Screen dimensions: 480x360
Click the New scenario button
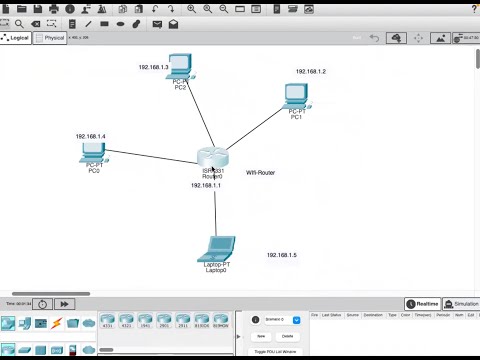coord(261,336)
